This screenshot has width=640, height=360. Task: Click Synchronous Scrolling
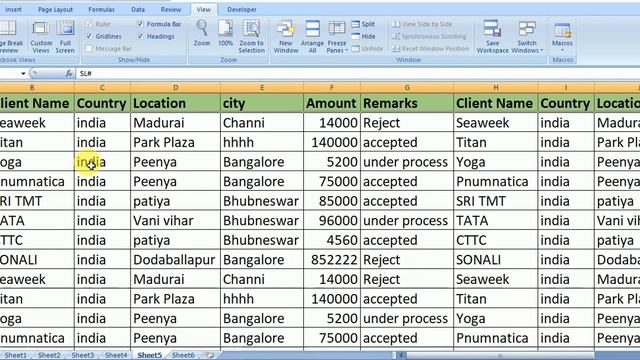pyautogui.click(x=429, y=36)
